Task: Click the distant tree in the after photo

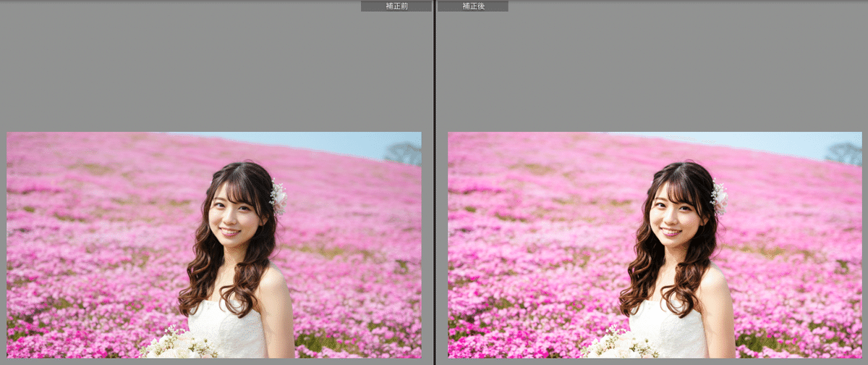Action: [845, 153]
